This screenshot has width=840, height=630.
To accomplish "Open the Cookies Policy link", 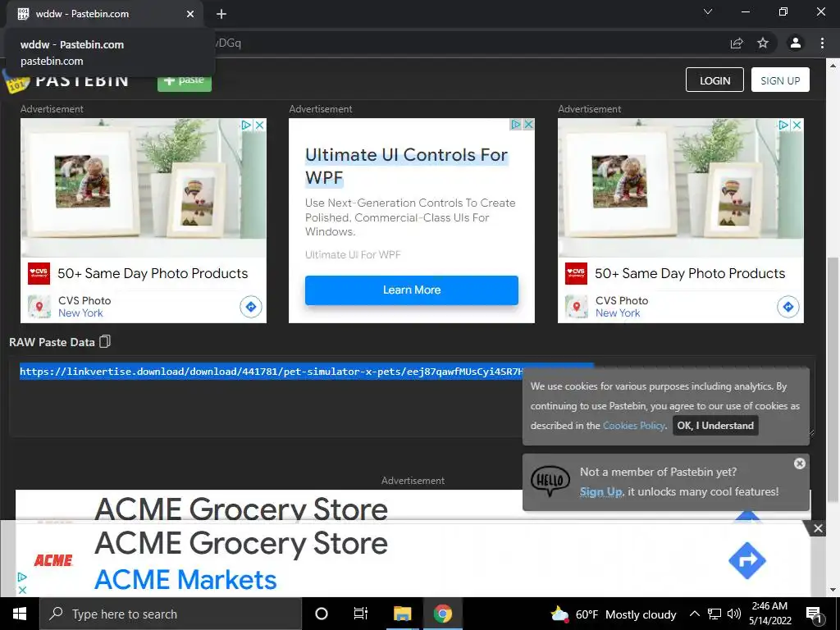I will (634, 426).
